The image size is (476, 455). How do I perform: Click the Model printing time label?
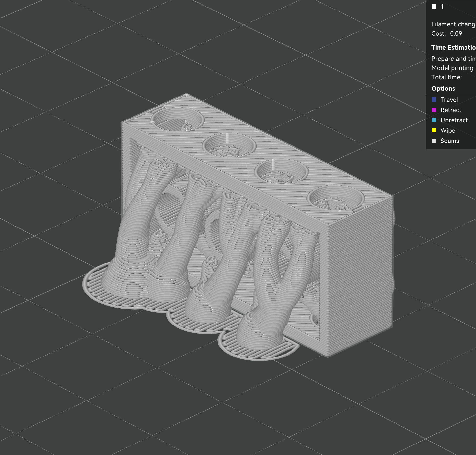tap(453, 68)
